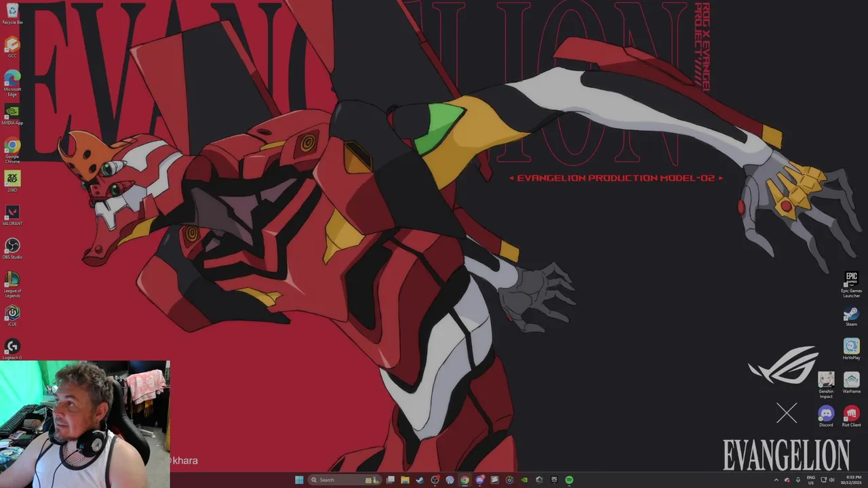Select the Logitech G desktop icon
The image size is (868, 488).
(12, 349)
